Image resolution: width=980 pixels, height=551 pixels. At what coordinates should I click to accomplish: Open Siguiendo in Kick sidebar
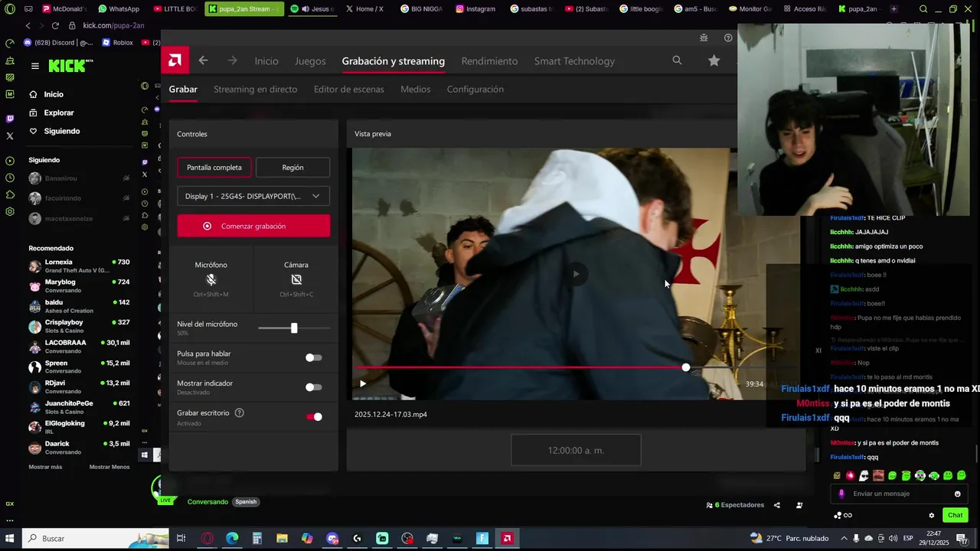point(61,131)
